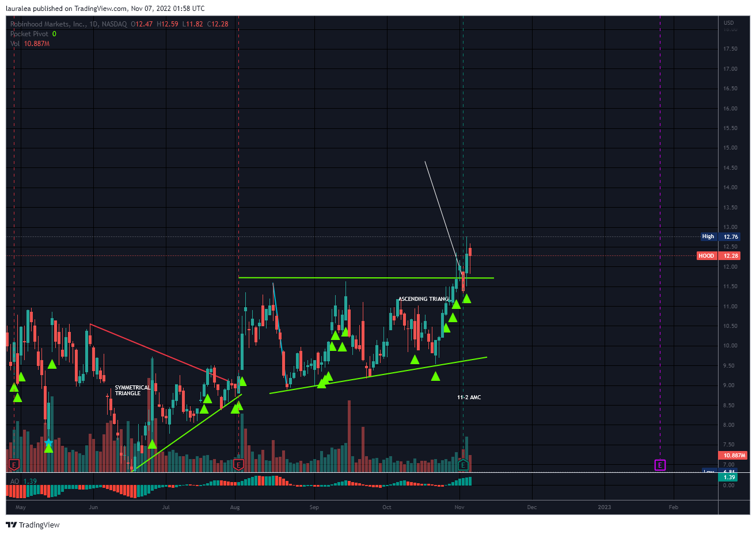Image resolution: width=756 pixels, height=535 pixels.
Task: Select the green horizontal resistance line
Action: pos(366,278)
